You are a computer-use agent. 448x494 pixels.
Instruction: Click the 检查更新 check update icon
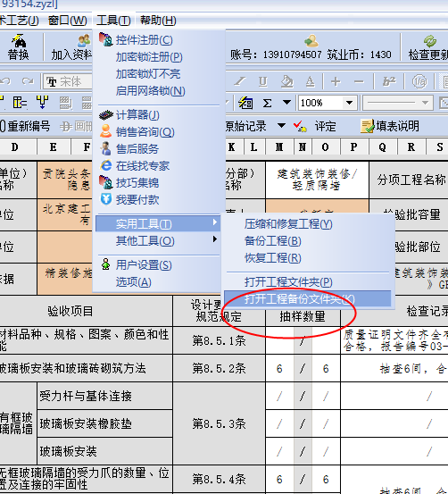pyautogui.click(x=429, y=48)
